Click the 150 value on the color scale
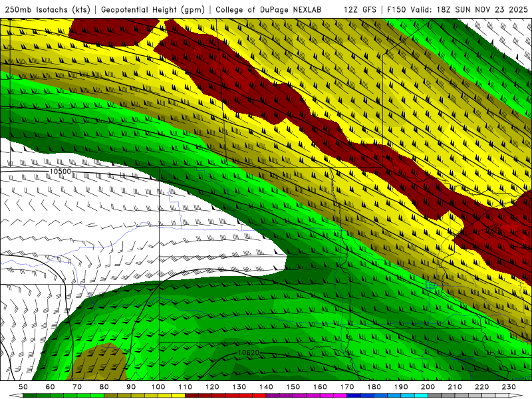Image resolution: width=532 pixels, height=399 pixels. point(293,387)
